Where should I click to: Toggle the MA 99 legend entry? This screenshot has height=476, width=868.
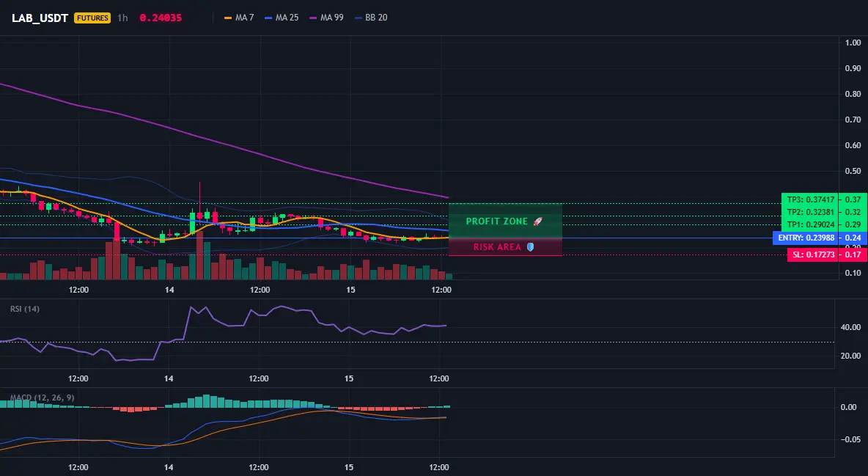pos(326,18)
